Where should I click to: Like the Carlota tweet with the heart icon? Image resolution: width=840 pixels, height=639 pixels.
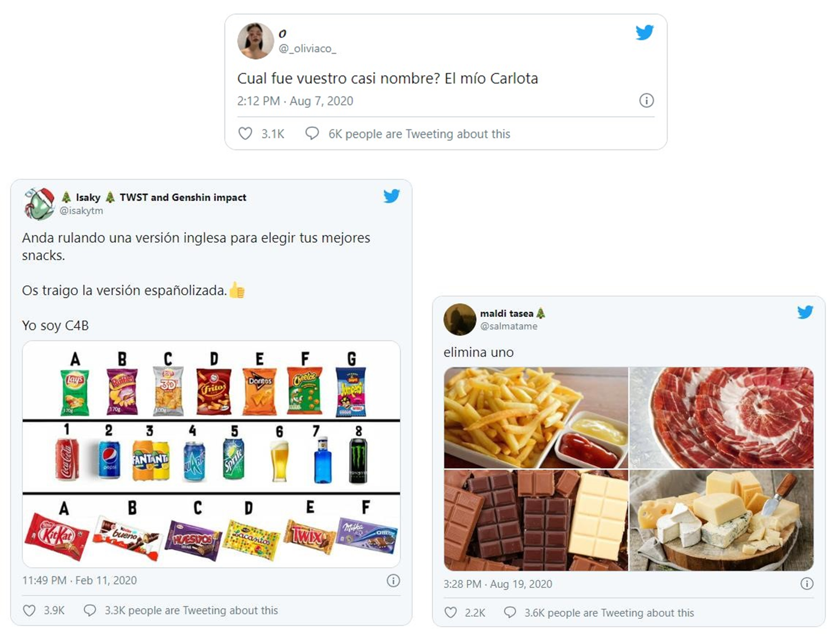pyautogui.click(x=245, y=134)
